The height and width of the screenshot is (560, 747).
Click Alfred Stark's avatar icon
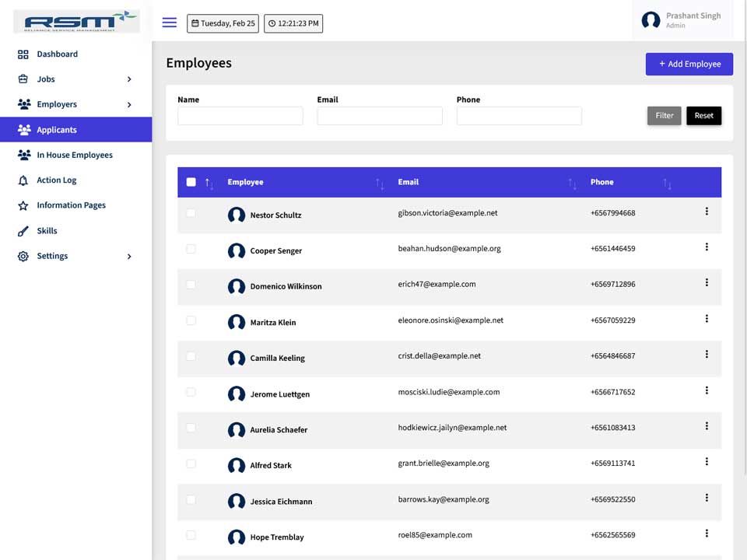(237, 465)
